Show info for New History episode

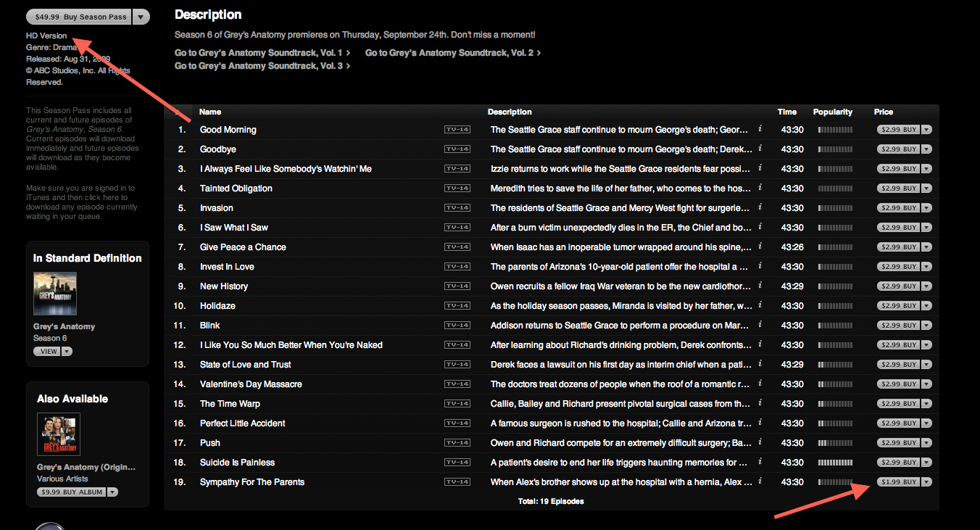[760, 286]
